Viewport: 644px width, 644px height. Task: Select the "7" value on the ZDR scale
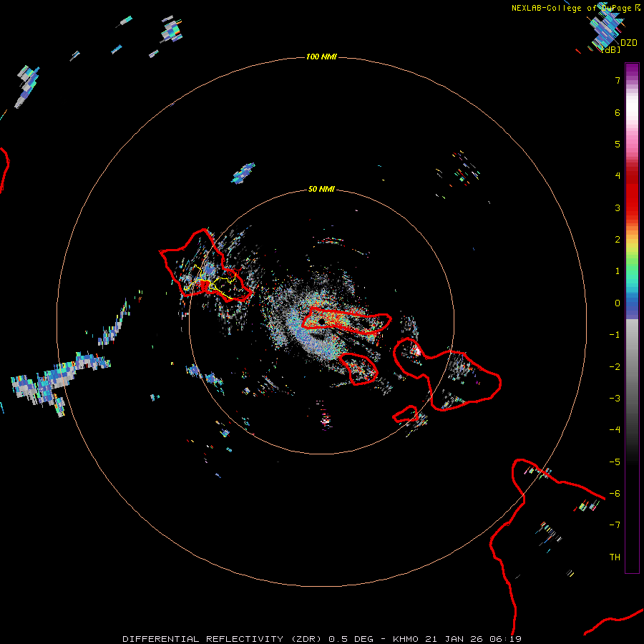coord(618,80)
